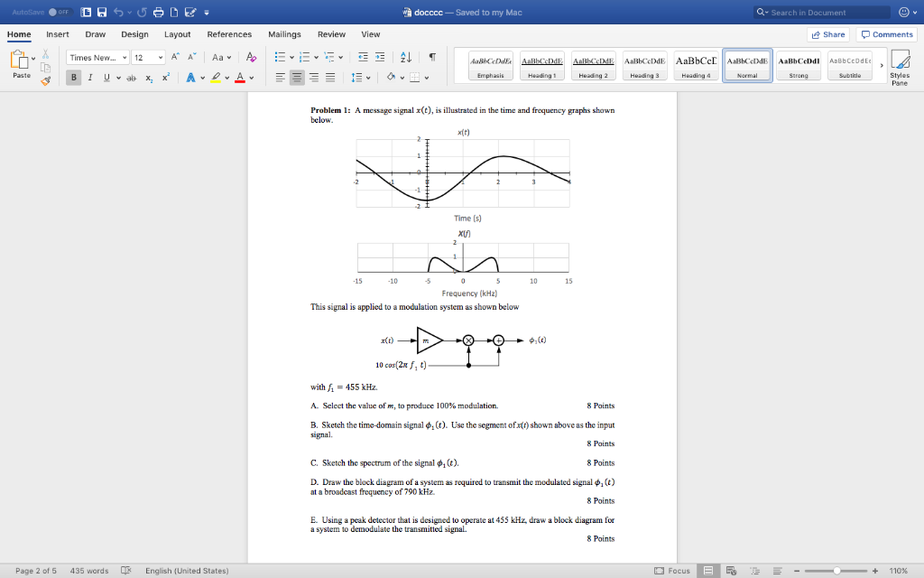
Task: Open the Comments button
Action: click(887, 35)
